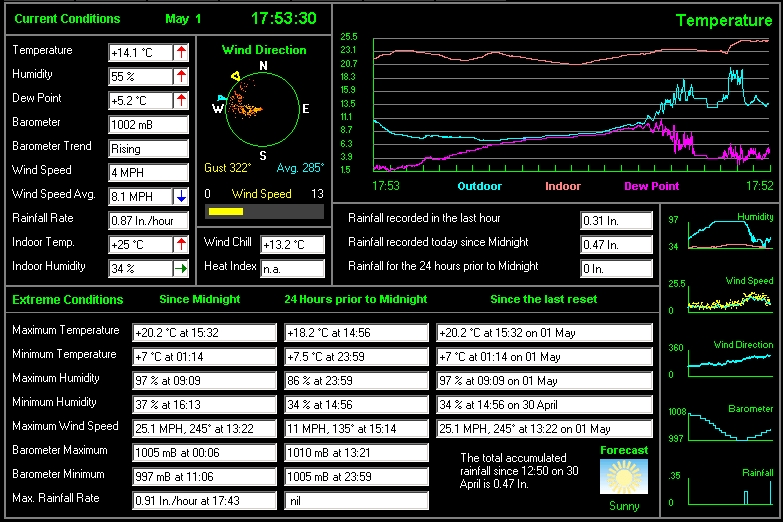The height and width of the screenshot is (522, 783).
Task: Click the red up arrow beside Temperature
Action: (181, 52)
